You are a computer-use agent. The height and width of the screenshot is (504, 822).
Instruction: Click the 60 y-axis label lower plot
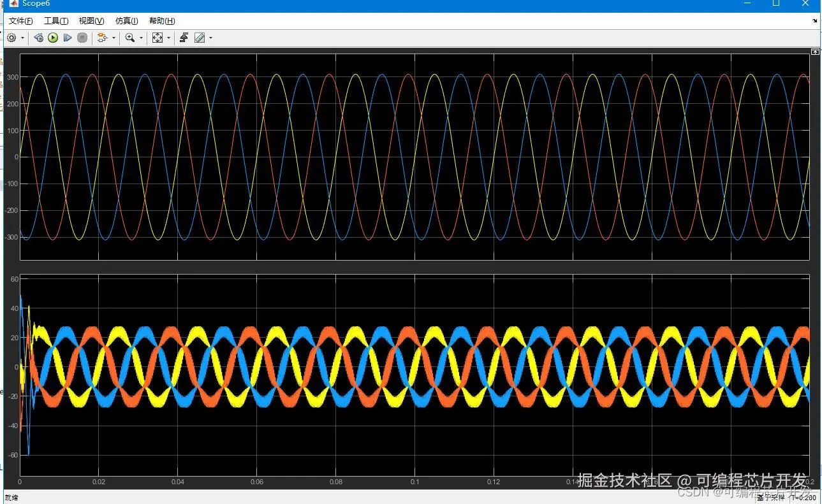click(14, 279)
